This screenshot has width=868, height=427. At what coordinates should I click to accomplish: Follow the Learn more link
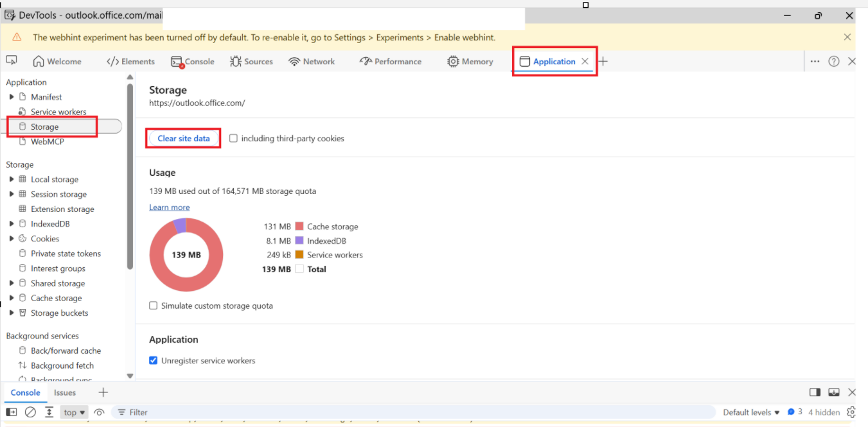pyautogui.click(x=170, y=207)
